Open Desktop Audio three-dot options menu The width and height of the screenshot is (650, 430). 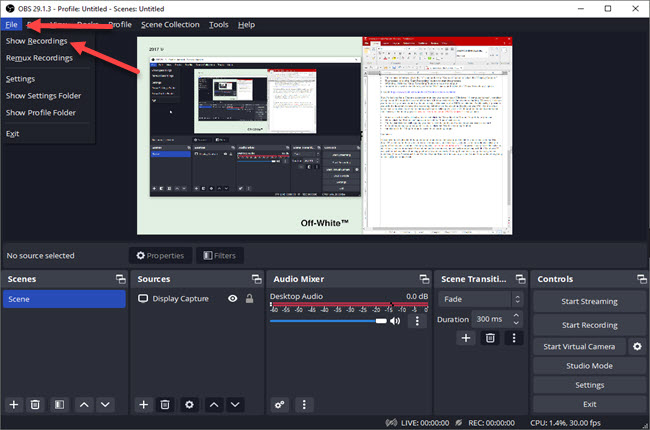pyautogui.click(x=417, y=321)
